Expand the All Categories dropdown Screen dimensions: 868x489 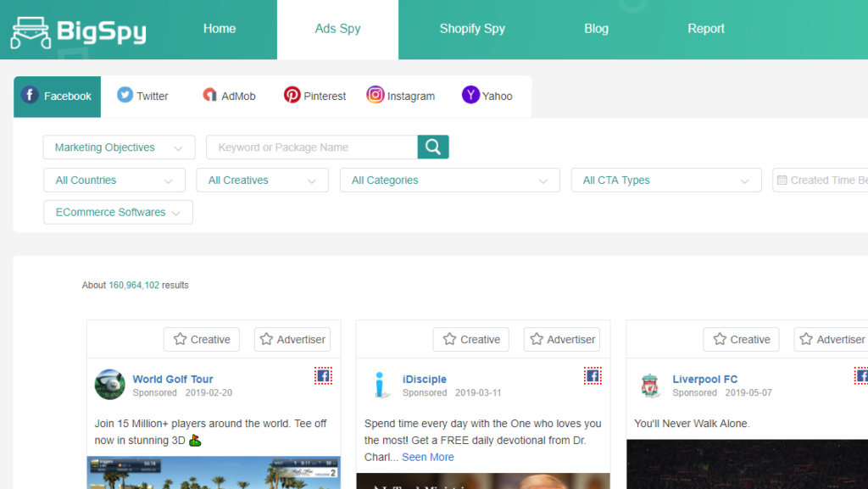coord(450,181)
